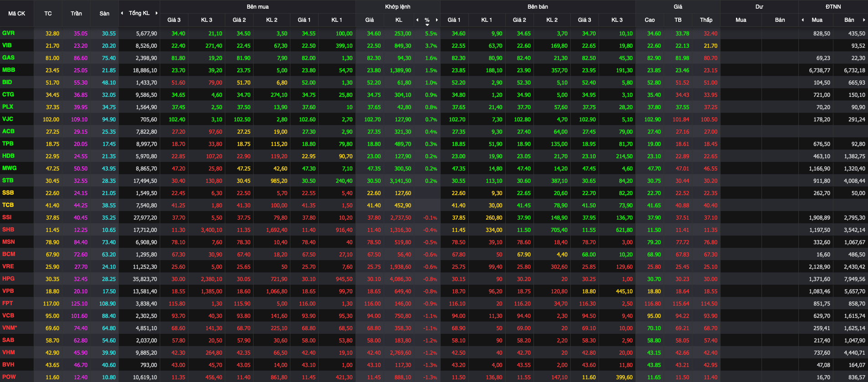Open the ACB stock symbol
Screen dimensions: 868x382
click(x=8, y=131)
